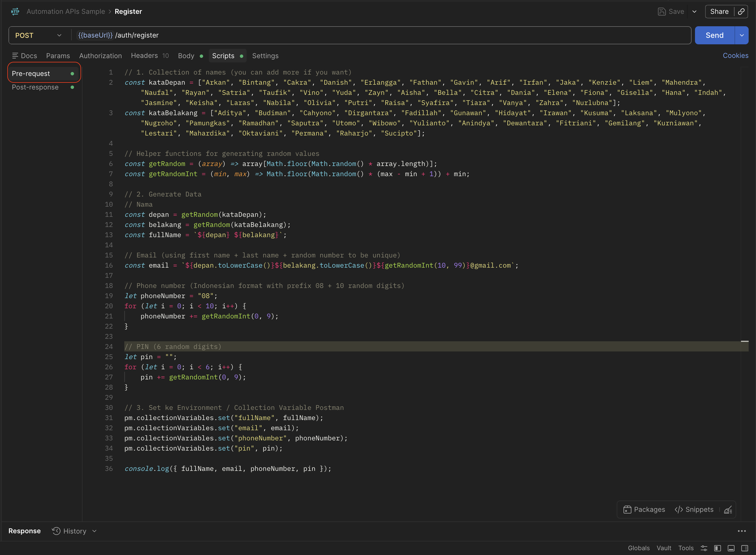Click the HTTP request icon
Image resolution: width=756 pixels, height=555 pixels.
pos(15,11)
